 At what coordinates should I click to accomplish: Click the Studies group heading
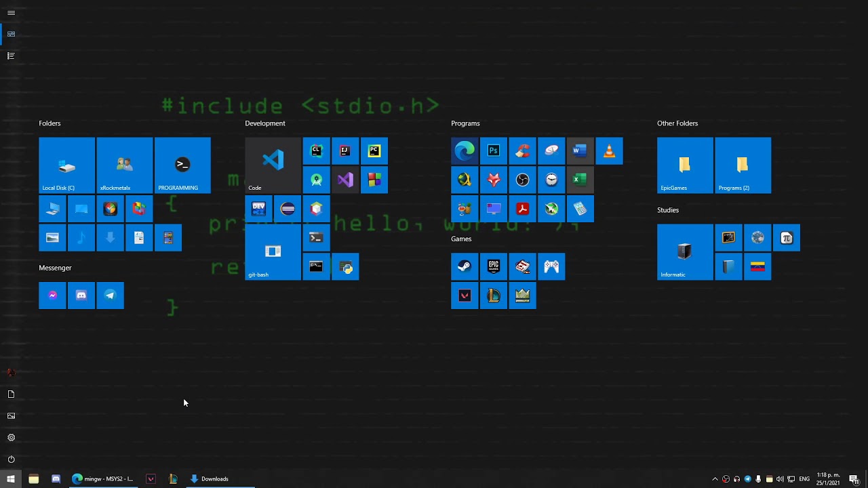pyautogui.click(x=668, y=210)
